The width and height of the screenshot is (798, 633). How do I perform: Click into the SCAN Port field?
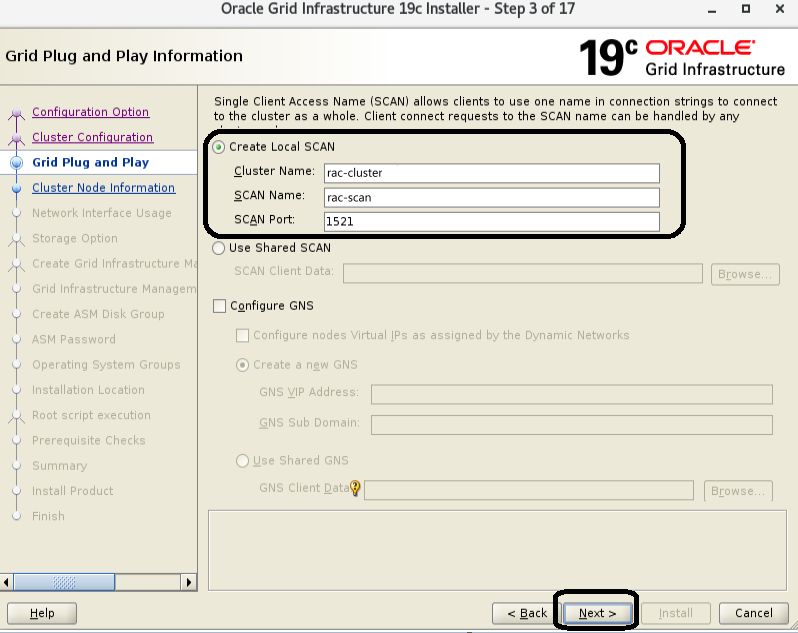[x=491, y=221]
